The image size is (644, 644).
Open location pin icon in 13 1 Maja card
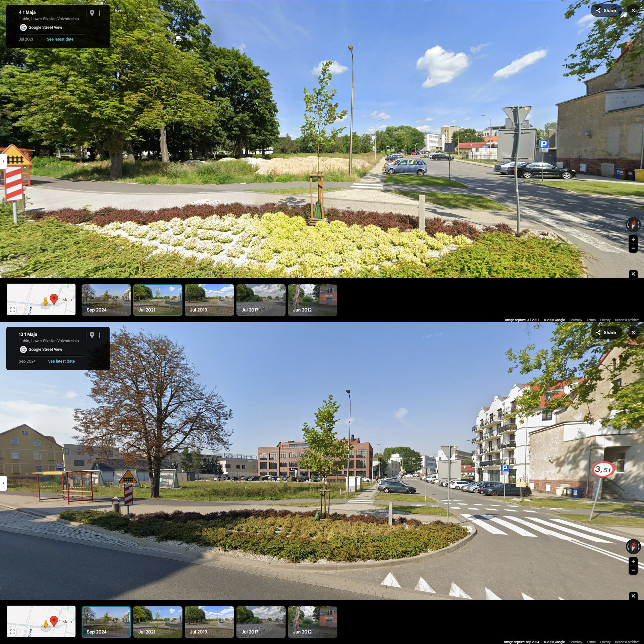(x=92, y=335)
